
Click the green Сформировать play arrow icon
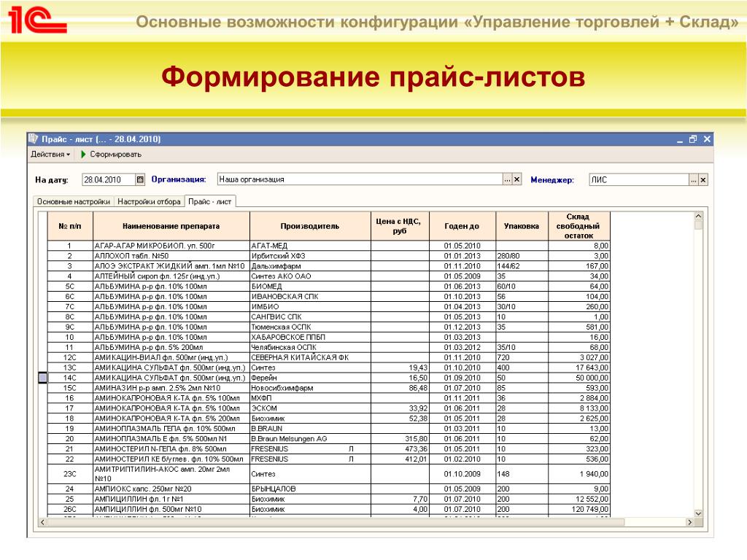(83, 155)
